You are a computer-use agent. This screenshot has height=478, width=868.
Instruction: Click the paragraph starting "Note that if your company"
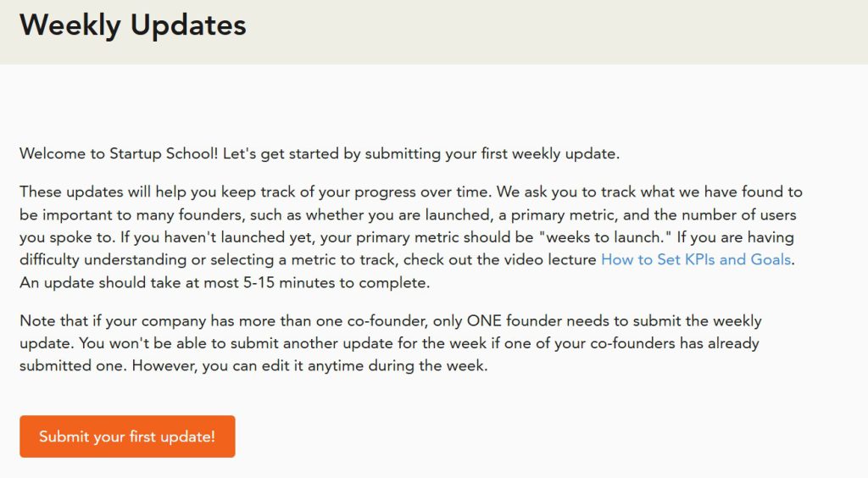[x=390, y=344]
